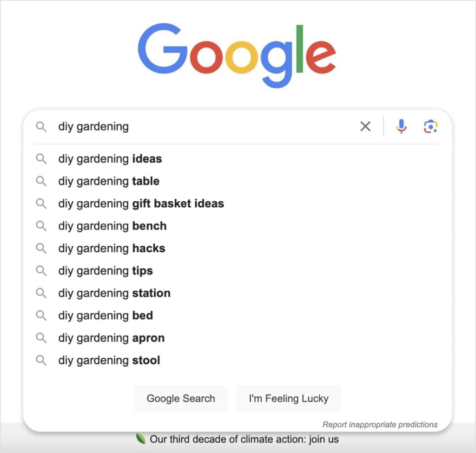Click the search icon beside 'diy gardening ideas'
Screen dimensions: 476x453
[x=41, y=158]
